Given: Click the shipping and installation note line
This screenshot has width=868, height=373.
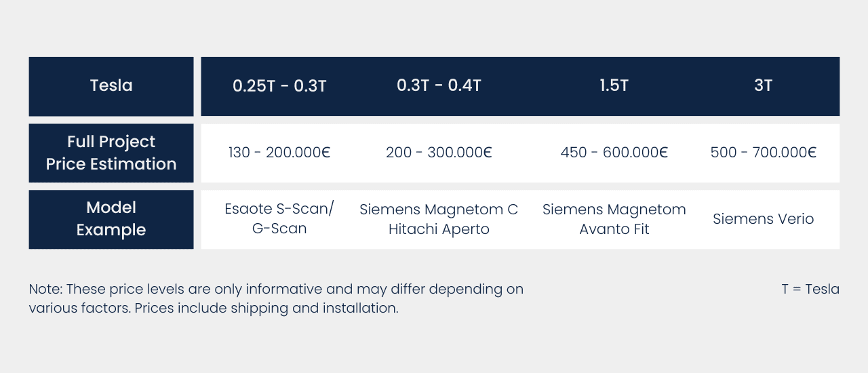Looking at the screenshot, I should pos(213,308).
